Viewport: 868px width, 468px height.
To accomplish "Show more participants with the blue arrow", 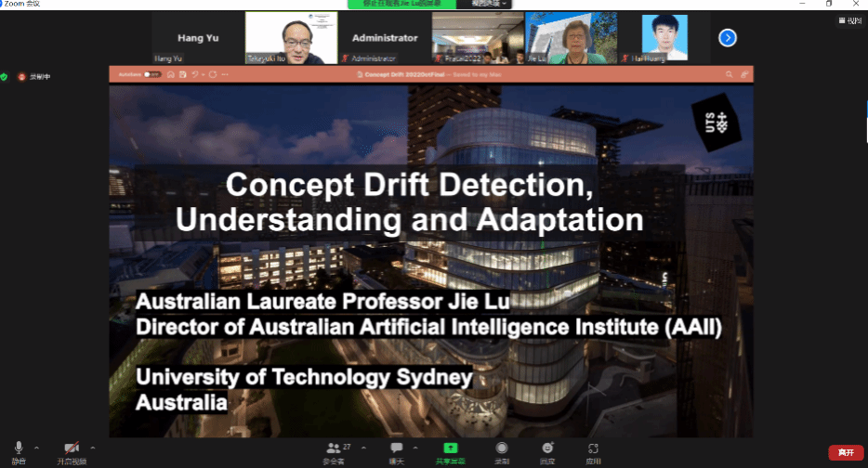I will 728,38.
